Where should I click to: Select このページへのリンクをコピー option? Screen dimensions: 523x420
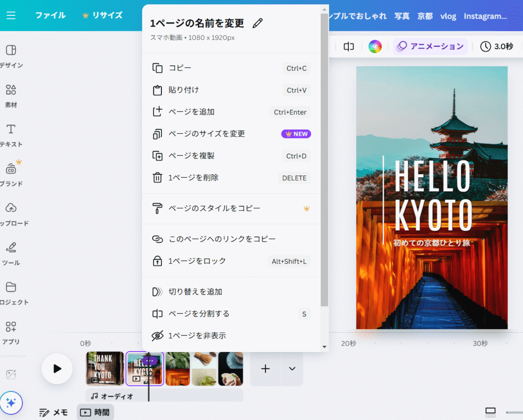click(x=231, y=239)
